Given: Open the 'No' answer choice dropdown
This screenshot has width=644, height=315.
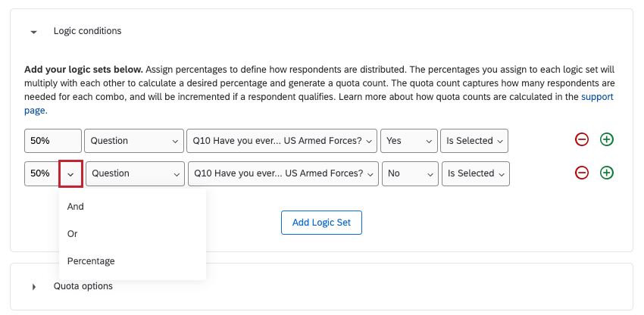Looking at the screenshot, I should (411, 173).
